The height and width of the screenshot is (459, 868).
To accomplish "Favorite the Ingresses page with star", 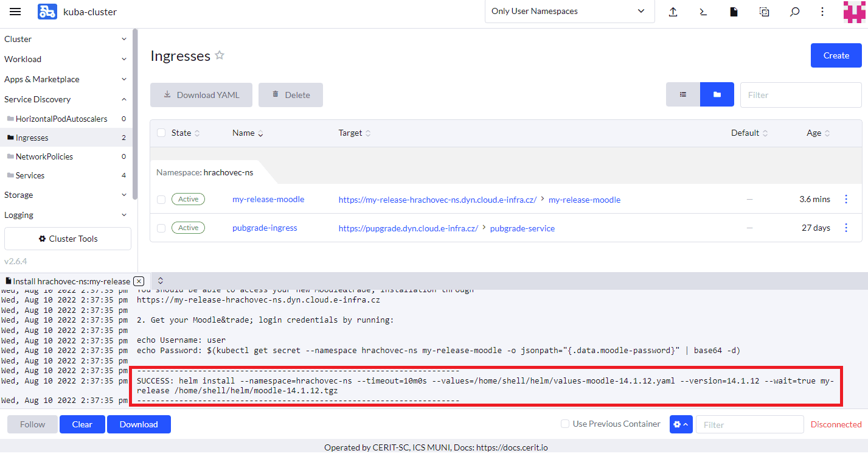I will click(220, 55).
